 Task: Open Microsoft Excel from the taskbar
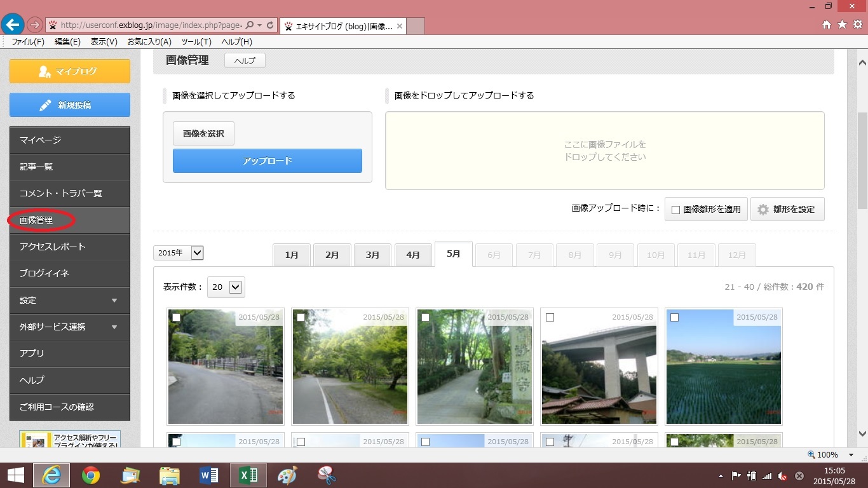[x=248, y=475]
